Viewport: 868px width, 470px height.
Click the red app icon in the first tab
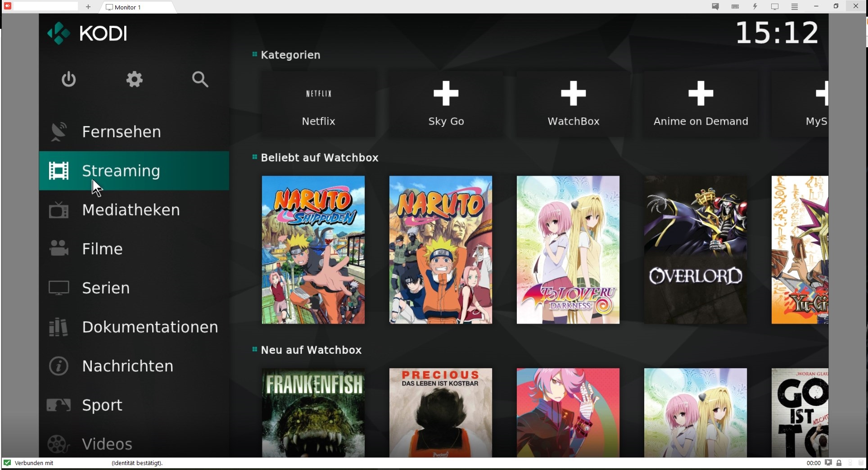[x=7, y=6]
